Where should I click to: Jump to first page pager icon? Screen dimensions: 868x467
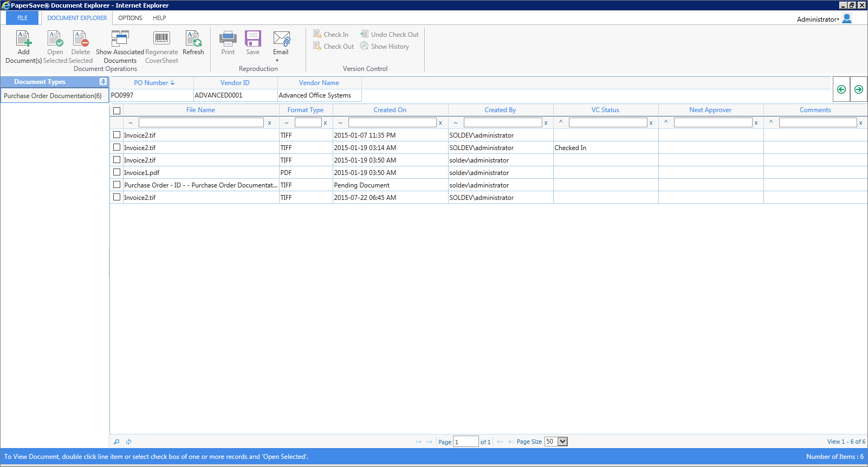click(418, 442)
